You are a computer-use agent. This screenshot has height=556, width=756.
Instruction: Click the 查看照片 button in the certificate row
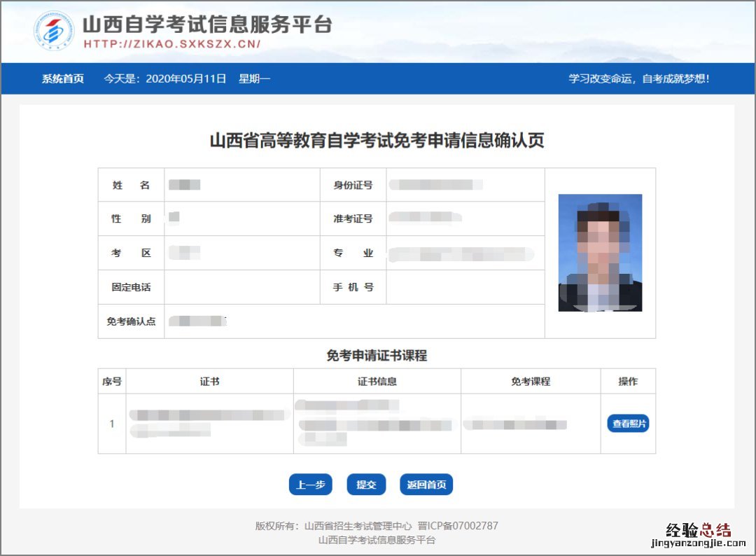(628, 424)
